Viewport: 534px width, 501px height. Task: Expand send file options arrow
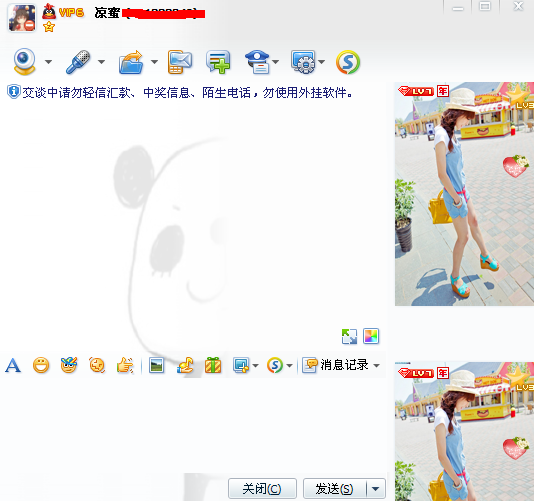click(154, 62)
